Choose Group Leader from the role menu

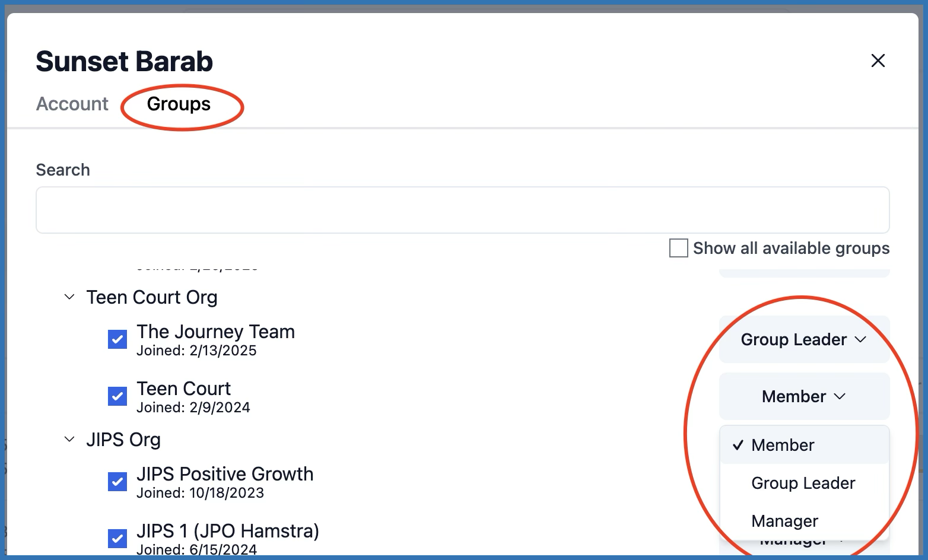tap(803, 483)
